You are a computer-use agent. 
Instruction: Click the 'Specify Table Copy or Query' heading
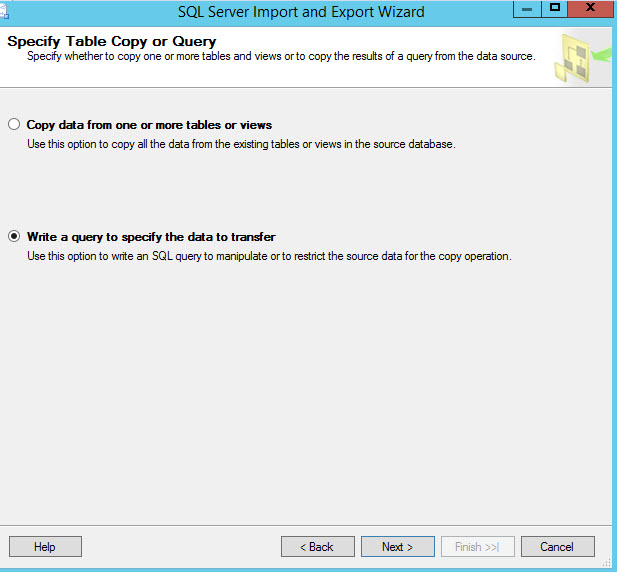pyautogui.click(x=112, y=42)
